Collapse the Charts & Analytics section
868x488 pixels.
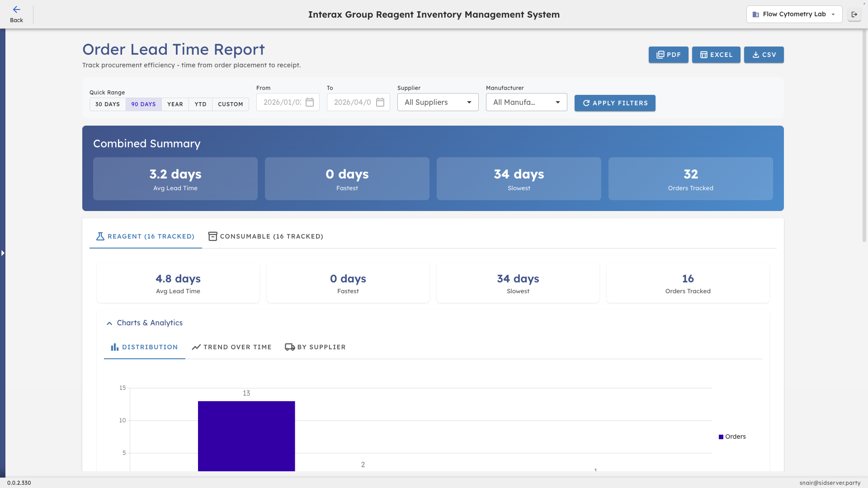tap(109, 323)
